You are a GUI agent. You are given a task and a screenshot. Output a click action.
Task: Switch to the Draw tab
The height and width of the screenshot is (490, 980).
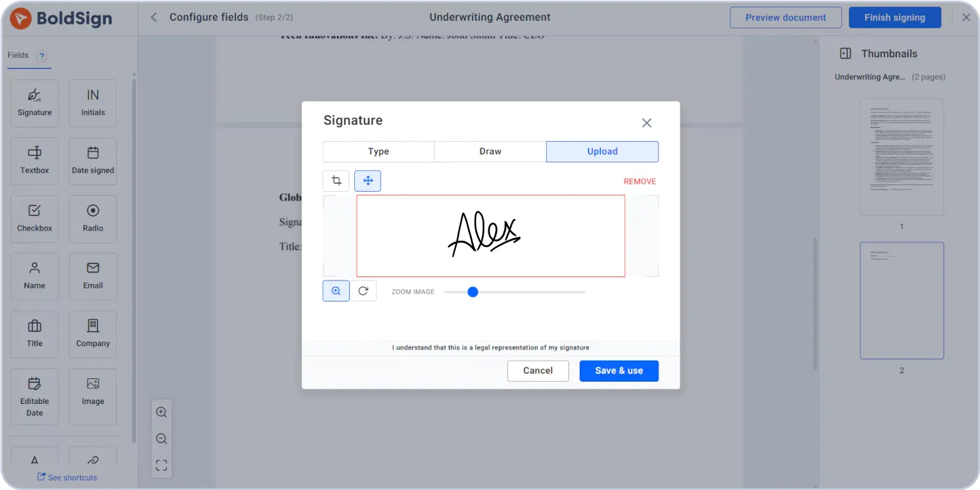click(x=490, y=152)
